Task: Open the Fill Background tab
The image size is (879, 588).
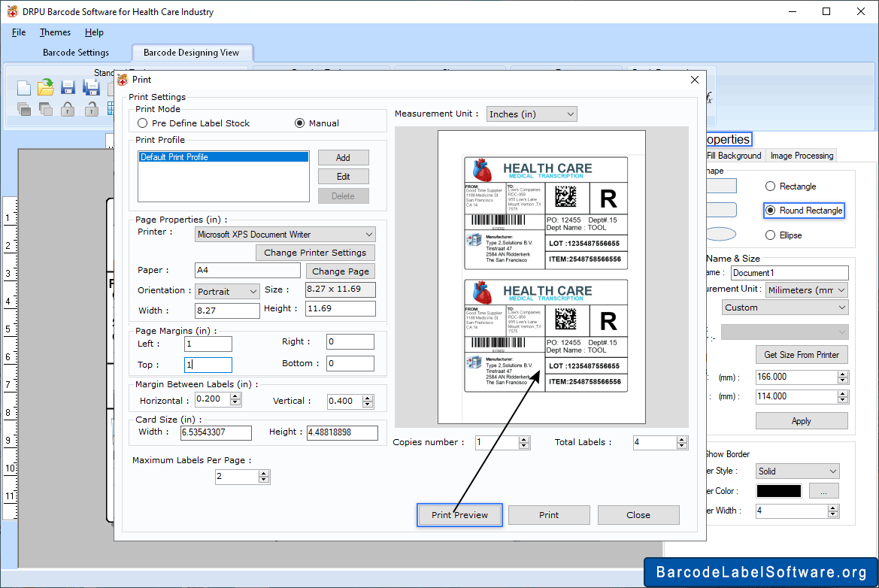Action: [734, 155]
